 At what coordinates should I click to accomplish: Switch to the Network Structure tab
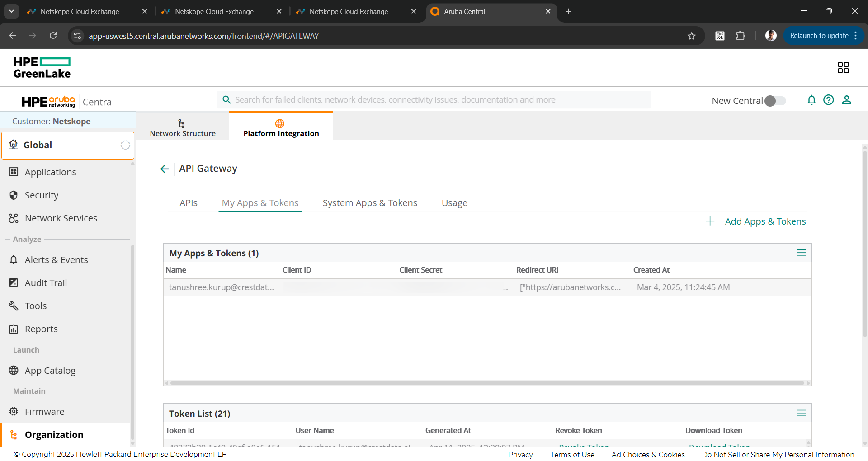183,127
